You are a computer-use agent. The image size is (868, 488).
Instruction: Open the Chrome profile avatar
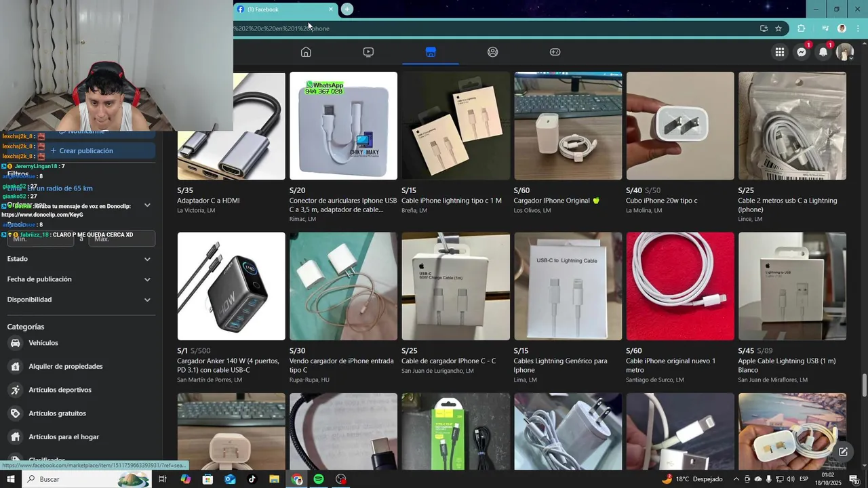pos(842,28)
